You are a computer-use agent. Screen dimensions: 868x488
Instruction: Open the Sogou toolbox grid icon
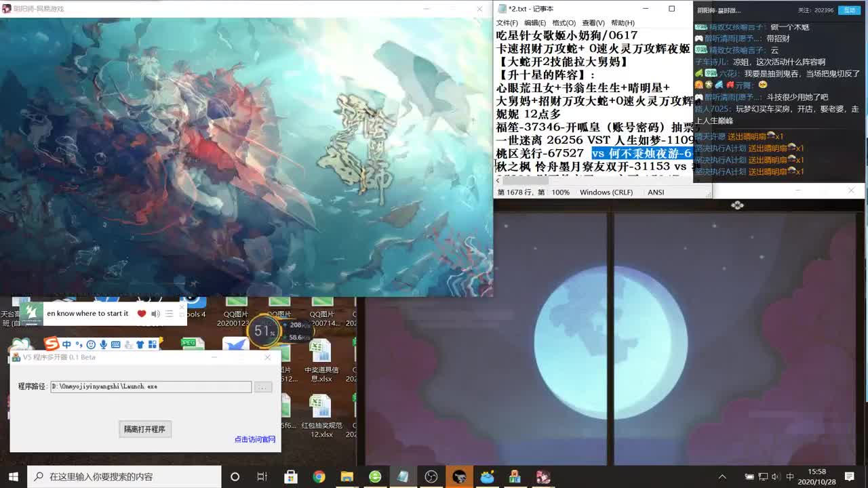coord(152,344)
